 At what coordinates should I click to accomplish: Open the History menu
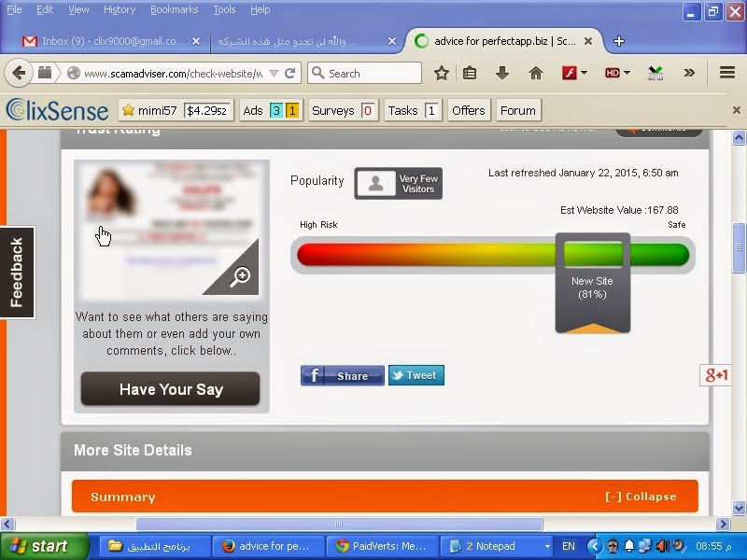point(120,9)
